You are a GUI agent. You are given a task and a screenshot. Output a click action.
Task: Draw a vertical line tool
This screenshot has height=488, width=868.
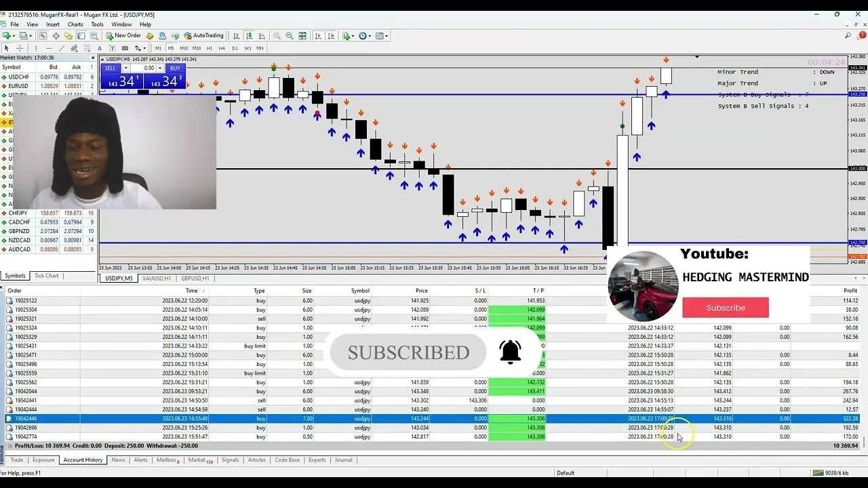pyautogui.click(x=36, y=48)
